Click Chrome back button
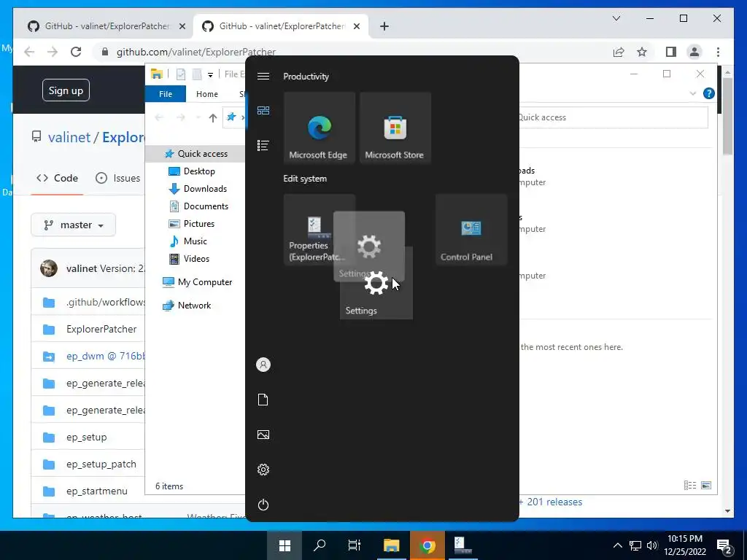 pos(29,52)
